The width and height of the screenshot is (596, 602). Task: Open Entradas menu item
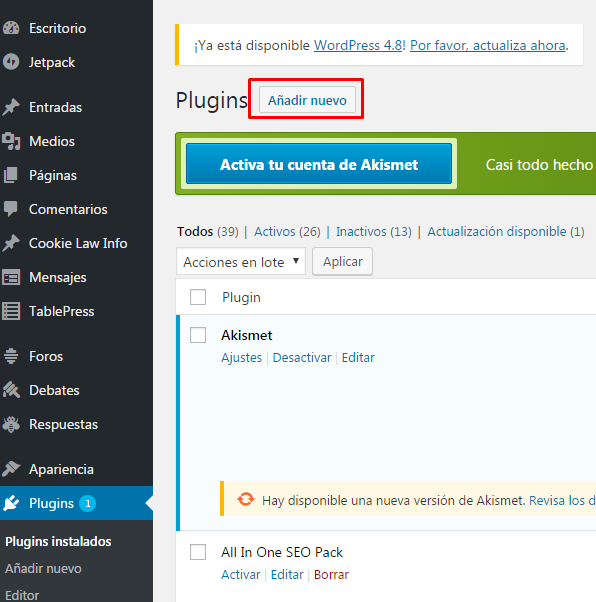tap(56, 108)
